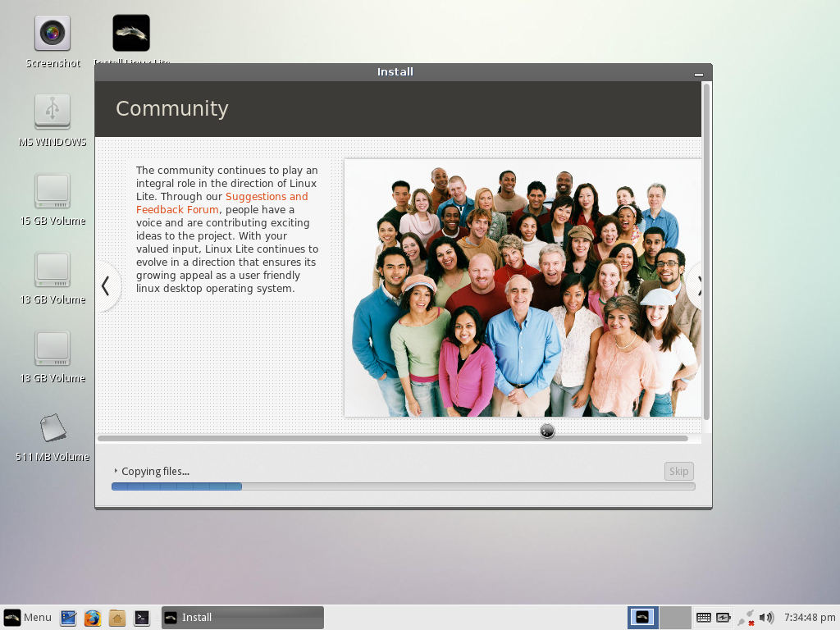Open the home folder from taskbar
840x630 pixels.
(116, 618)
